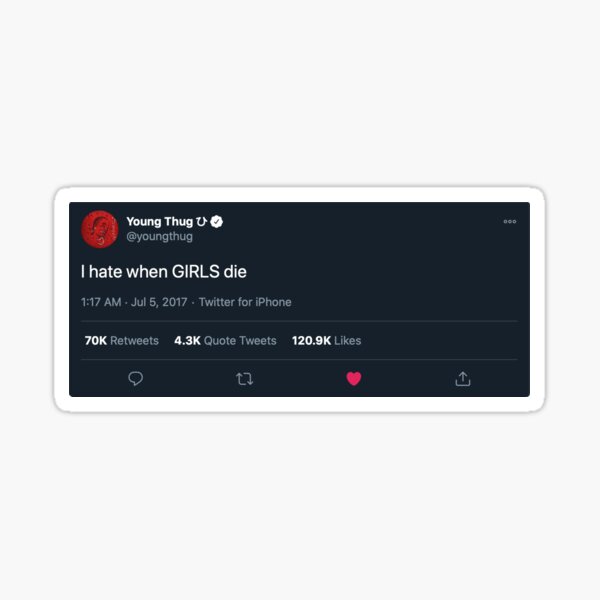View the 70K Retweets list
The width and height of the screenshot is (600, 600).
[x=122, y=341]
